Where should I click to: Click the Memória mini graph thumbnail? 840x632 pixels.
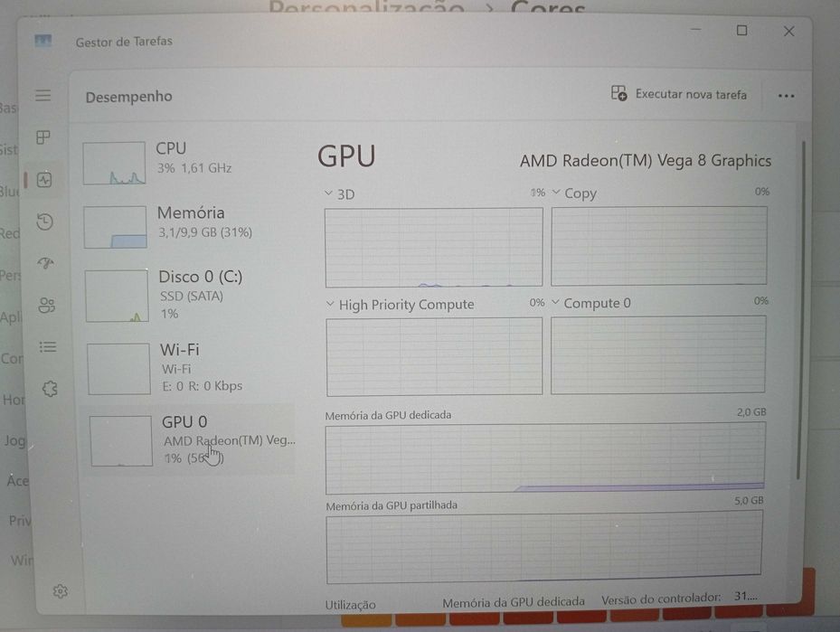[x=115, y=227]
